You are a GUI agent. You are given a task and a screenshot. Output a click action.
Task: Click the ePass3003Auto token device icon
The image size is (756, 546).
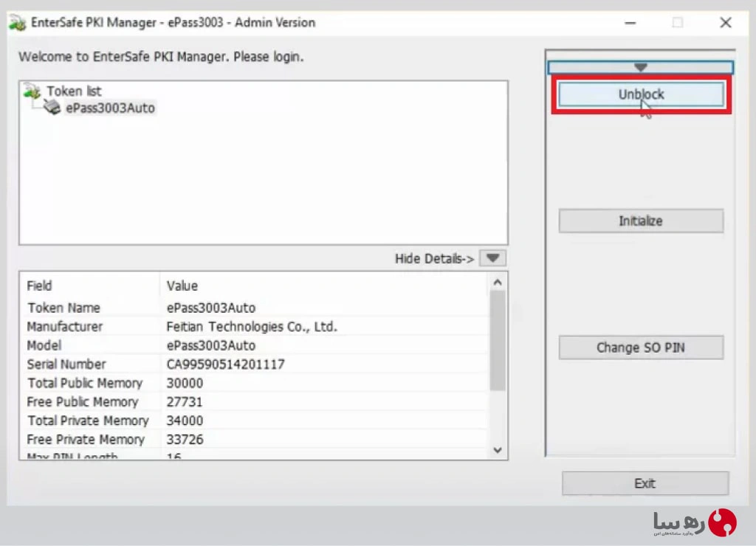pos(52,107)
